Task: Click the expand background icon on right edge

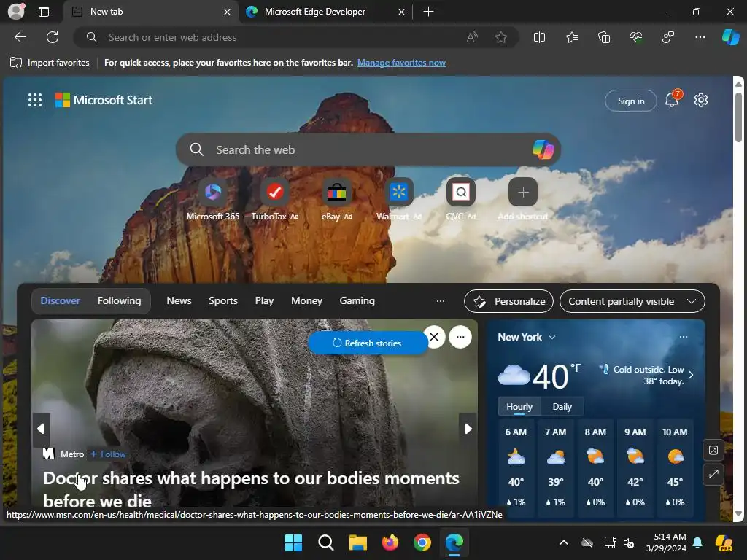Action: pos(713,474)
